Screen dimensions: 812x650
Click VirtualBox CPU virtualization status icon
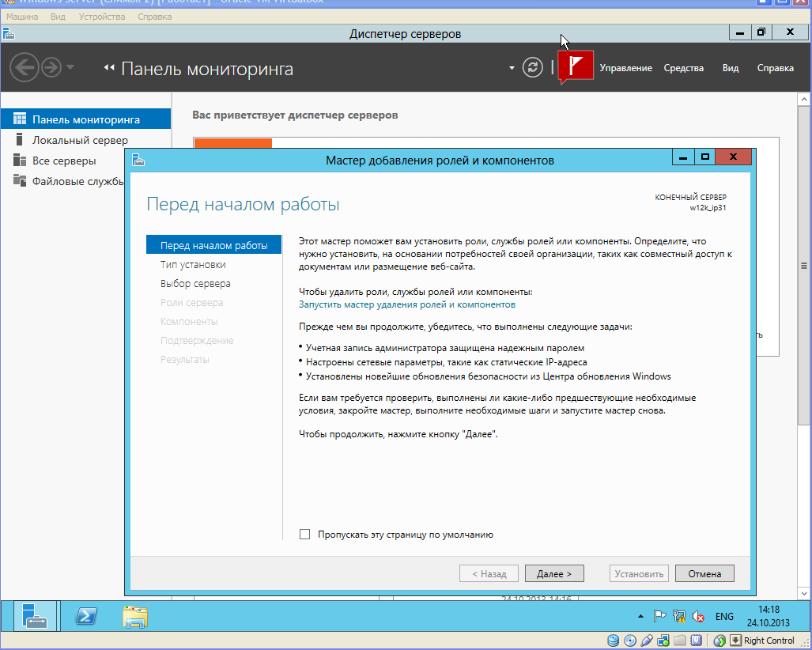click(x=697, y=641)
